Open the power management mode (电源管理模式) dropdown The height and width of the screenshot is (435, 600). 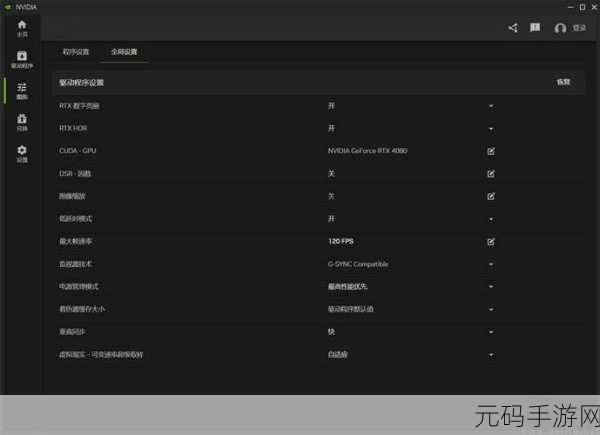click(491, 287)
